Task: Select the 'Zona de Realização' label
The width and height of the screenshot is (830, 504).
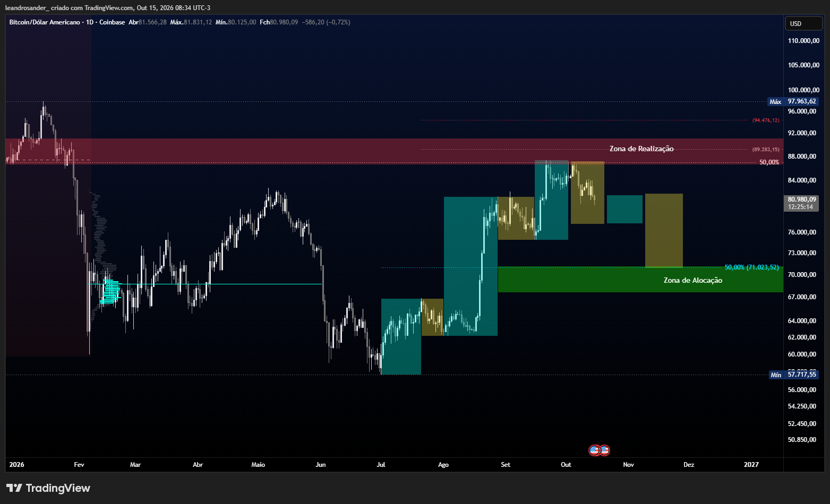Action: [641, 149]
